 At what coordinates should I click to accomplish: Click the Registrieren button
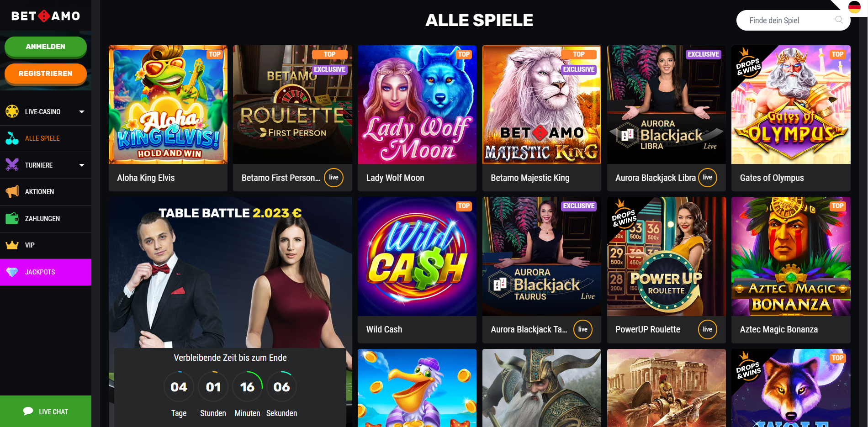[x=46, y=74]
